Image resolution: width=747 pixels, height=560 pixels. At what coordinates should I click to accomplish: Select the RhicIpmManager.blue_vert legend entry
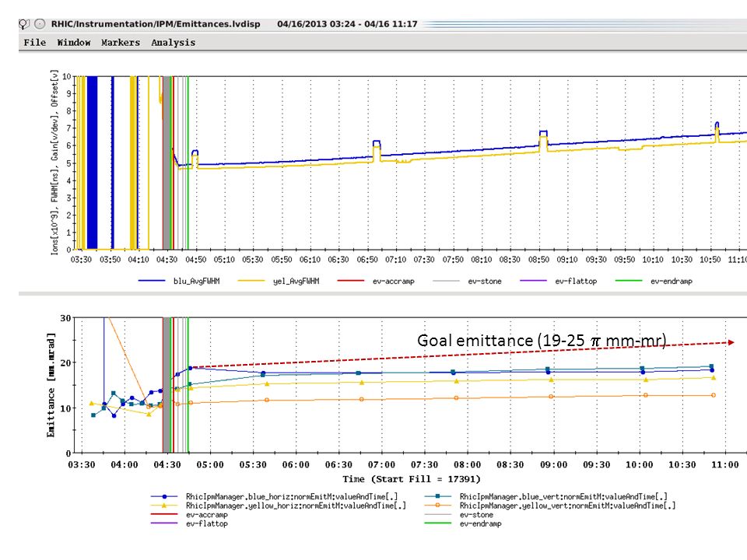tap(563, 497)
